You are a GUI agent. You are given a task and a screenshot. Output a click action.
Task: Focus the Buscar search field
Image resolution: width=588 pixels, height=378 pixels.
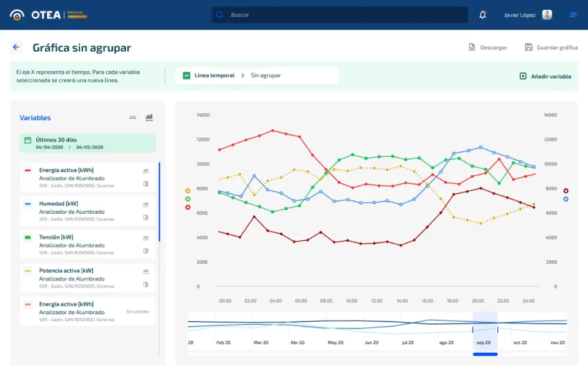point(340,15)
